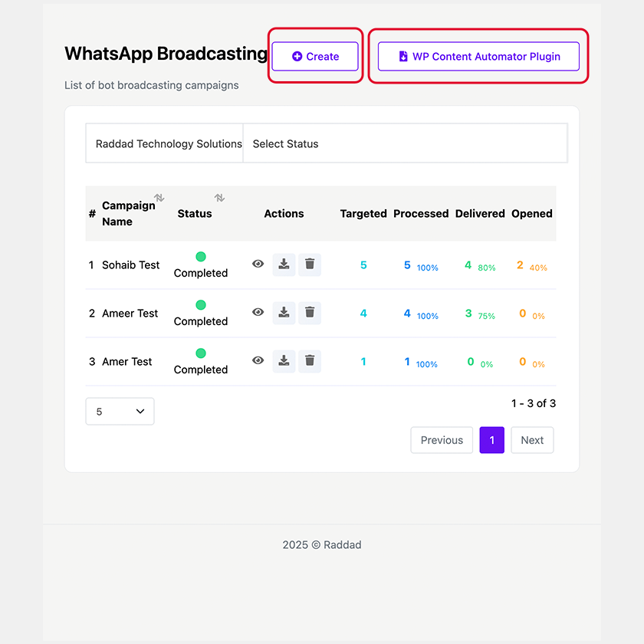Go to pagination page 1
This screenshot has height=644, width=644.
(492, 440)
